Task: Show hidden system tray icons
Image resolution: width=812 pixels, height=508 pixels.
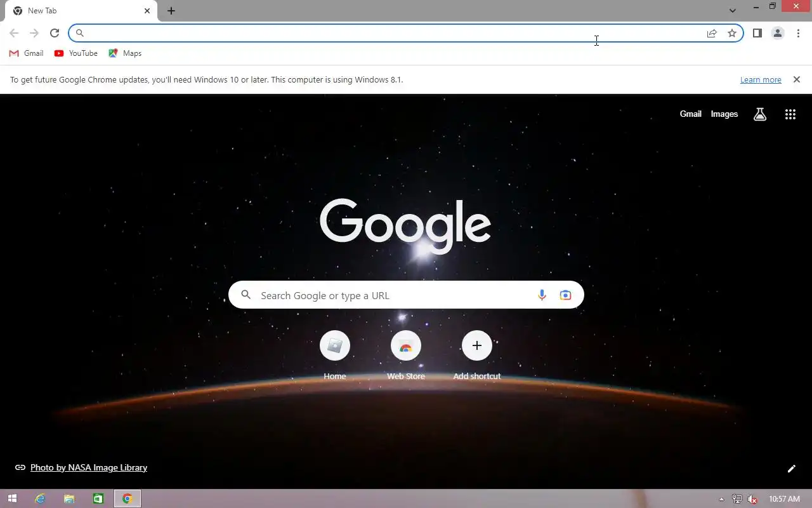Action: click(x=721, y=499)
